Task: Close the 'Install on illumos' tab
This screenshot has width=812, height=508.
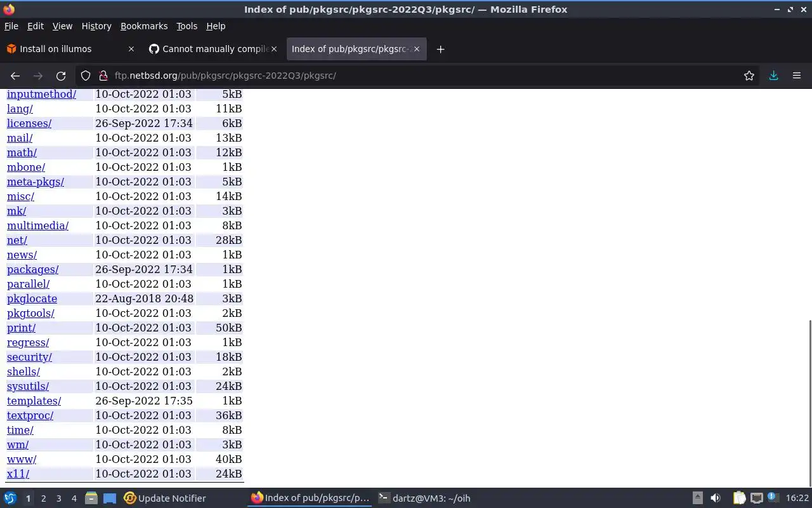Action: point(131,49)
